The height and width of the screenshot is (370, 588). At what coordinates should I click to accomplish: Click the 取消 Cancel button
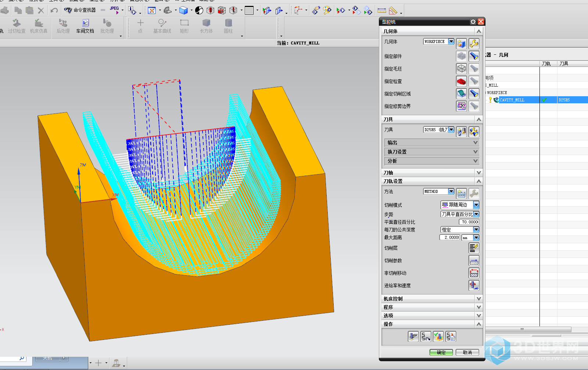pyautogui.click(x=467, y=352)
